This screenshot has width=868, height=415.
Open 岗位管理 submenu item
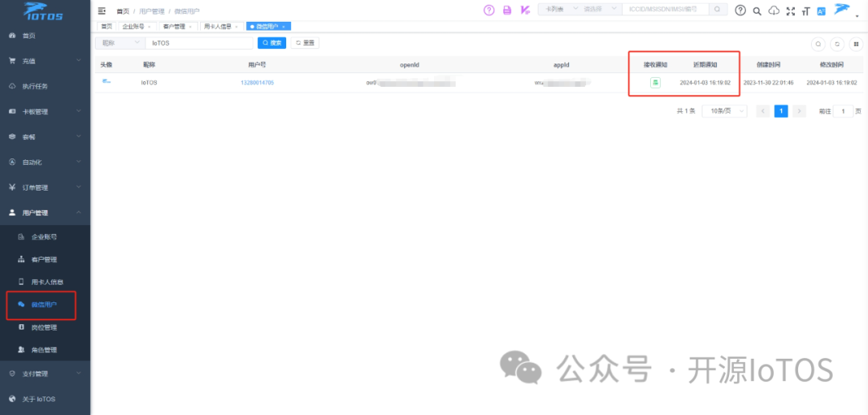pyautogui.click(x=45, y=327)
